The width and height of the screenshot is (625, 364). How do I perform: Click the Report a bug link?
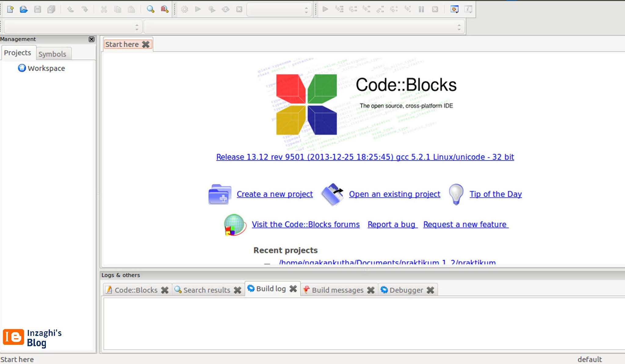coord(392,224)
